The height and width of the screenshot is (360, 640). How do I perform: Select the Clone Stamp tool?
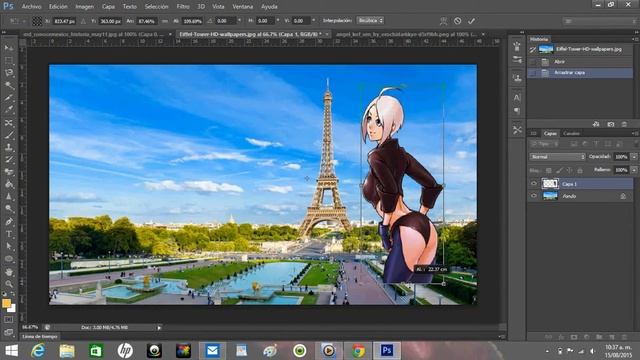coord(9,147)
